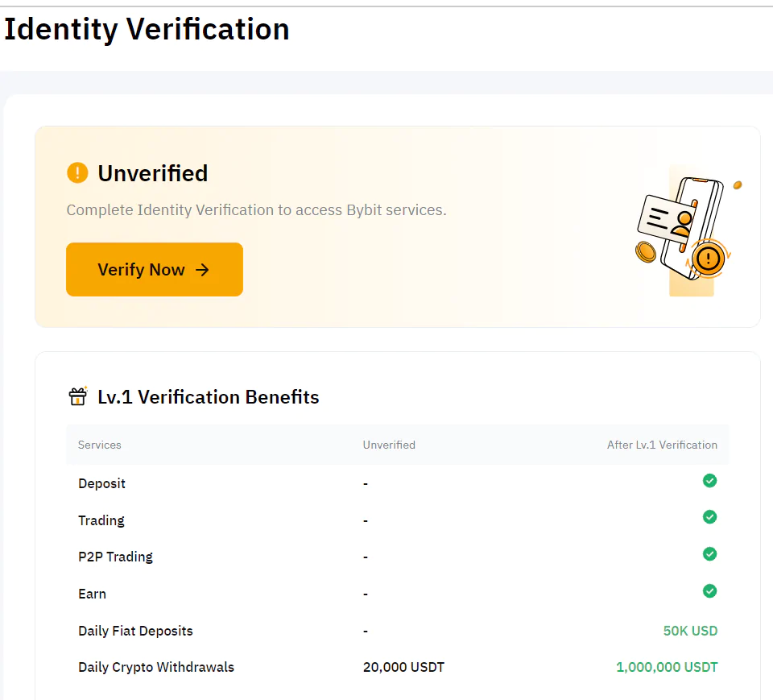The width and height of the screenshot is (773, 700).
Task: Click the Unverified column header
Action: tap(389, 445)
